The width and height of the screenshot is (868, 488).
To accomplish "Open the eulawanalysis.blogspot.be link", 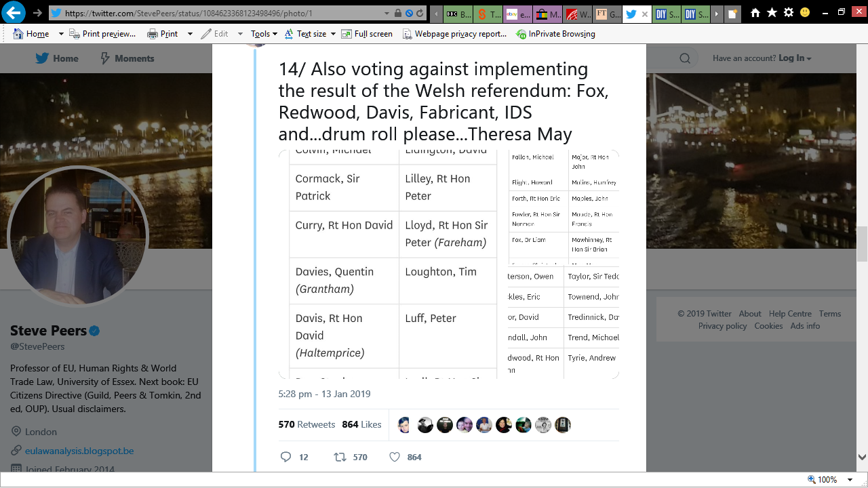I will (79, 451).
